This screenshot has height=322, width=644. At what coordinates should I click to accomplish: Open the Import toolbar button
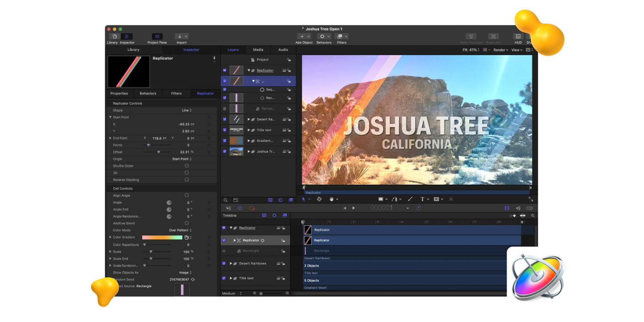point(182,36)
